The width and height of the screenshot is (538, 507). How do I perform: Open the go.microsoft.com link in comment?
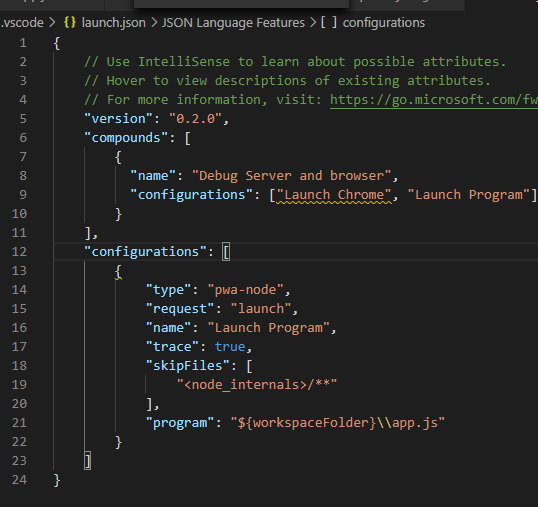[x=434, y=100]
